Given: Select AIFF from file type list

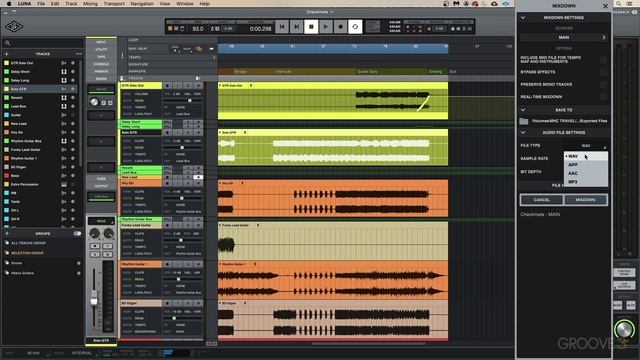Looking at the screenshot, I should pos(586,165).
